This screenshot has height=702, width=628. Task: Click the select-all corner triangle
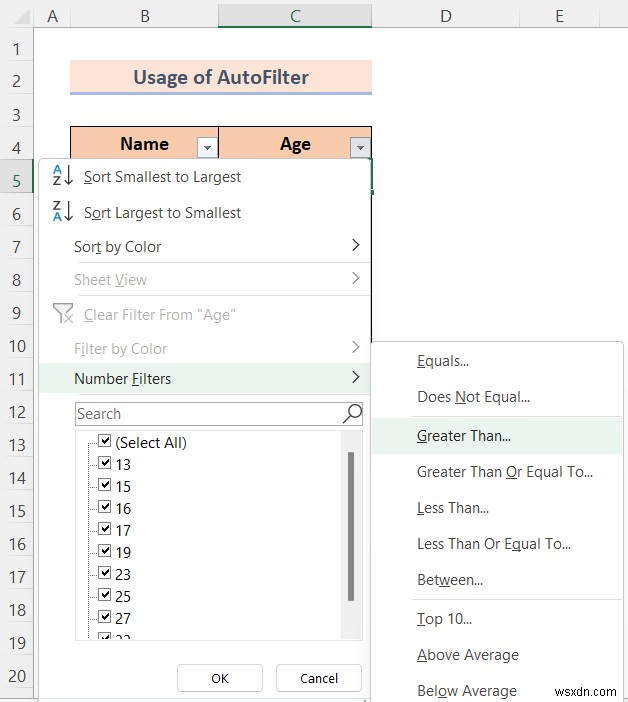[20, 16]
